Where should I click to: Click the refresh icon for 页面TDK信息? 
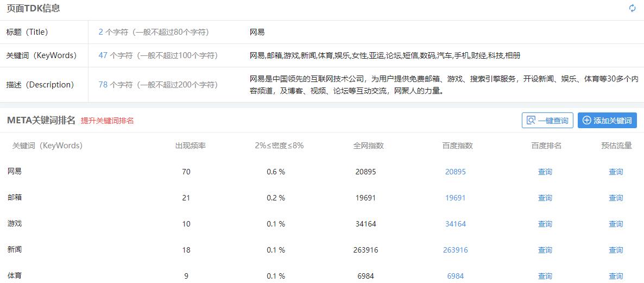[633, 8]
